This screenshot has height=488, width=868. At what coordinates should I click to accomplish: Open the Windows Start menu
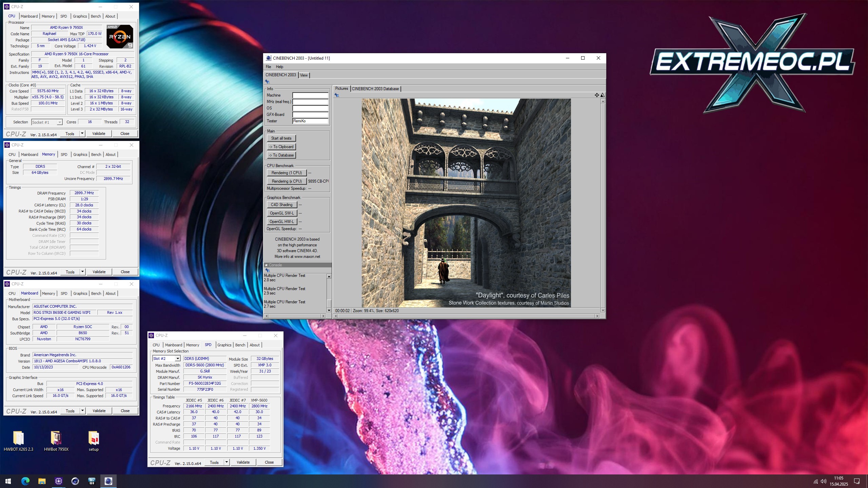coord(8,481)
